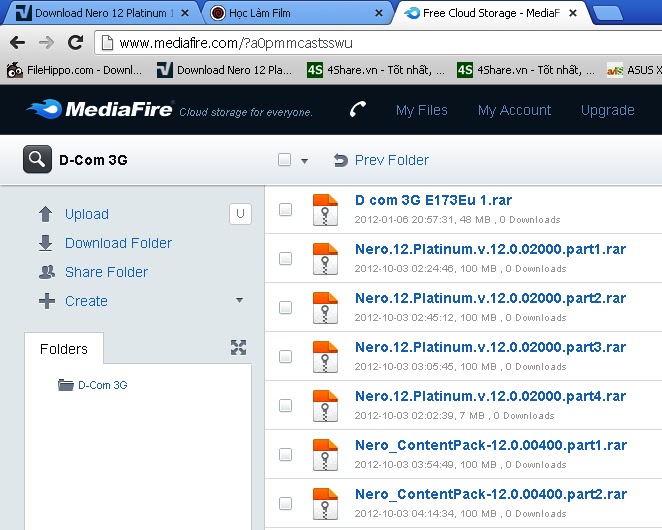Viewport: 662px width, 530px height.
Task: Click the Create link
Action: click(x=86, y=301)
